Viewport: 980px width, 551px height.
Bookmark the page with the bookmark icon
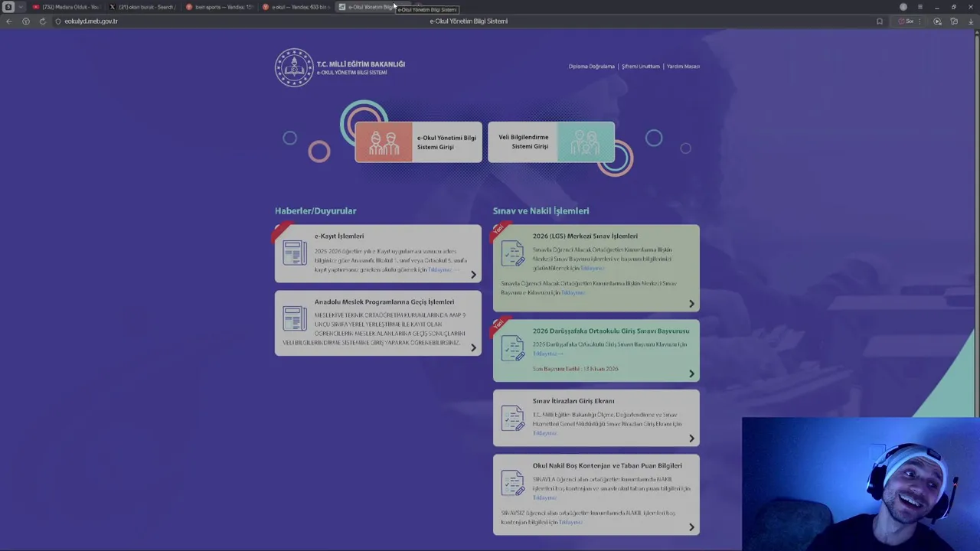(880, 21)
